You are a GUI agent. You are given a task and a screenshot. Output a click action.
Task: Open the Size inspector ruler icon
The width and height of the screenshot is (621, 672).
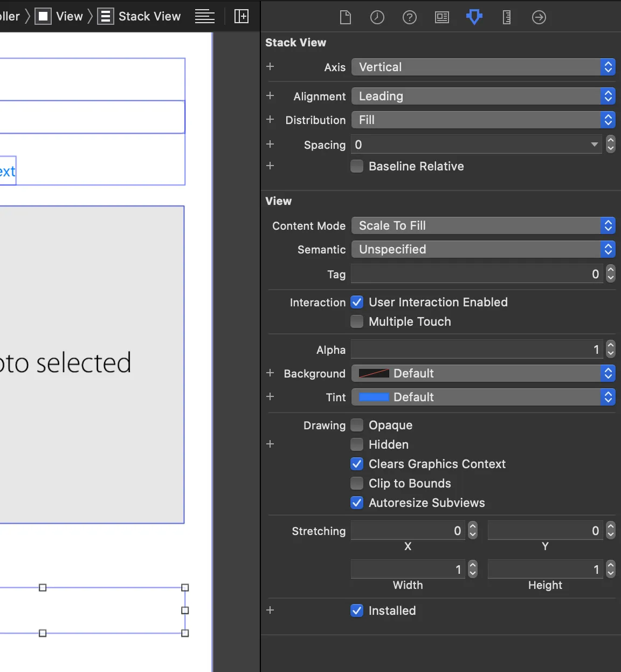point(507,17)
